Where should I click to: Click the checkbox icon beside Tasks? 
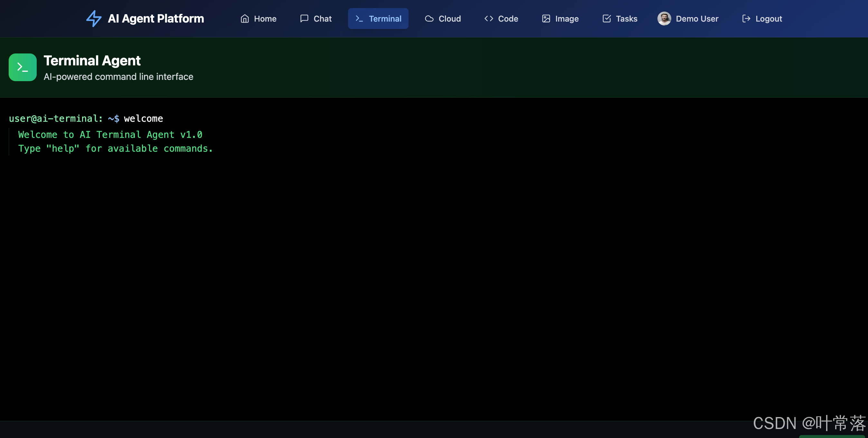[607, 19]
